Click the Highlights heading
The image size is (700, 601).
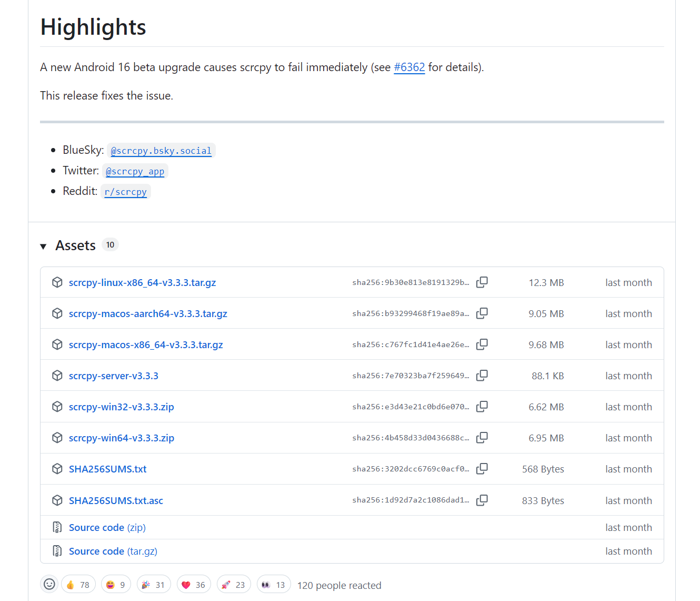pyautogui.click(x=93, y=27)
